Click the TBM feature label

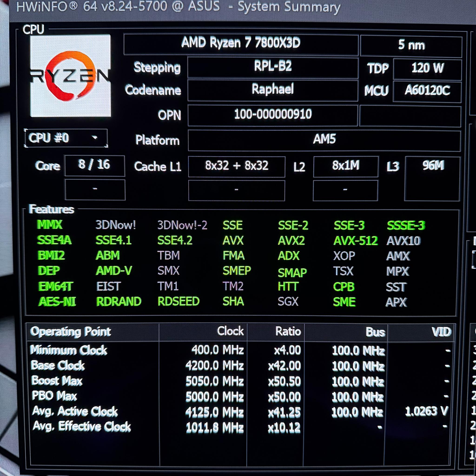pos(169,255)
